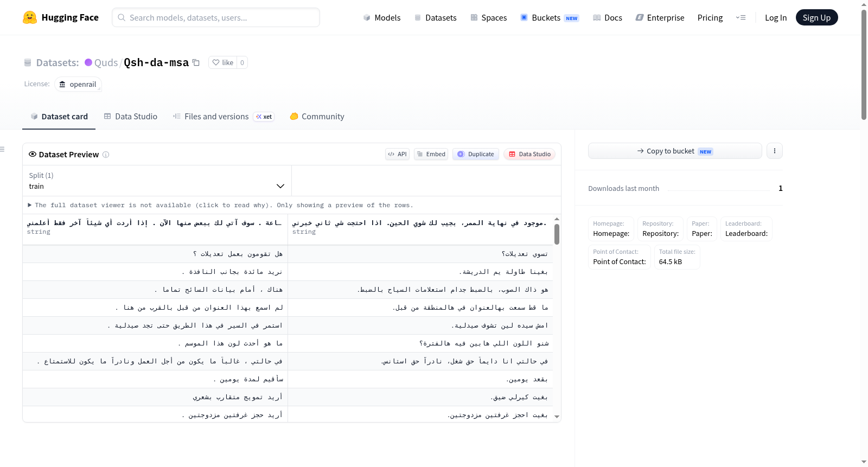Open the collapsed sidebar handle at left edge

point(3,149)
